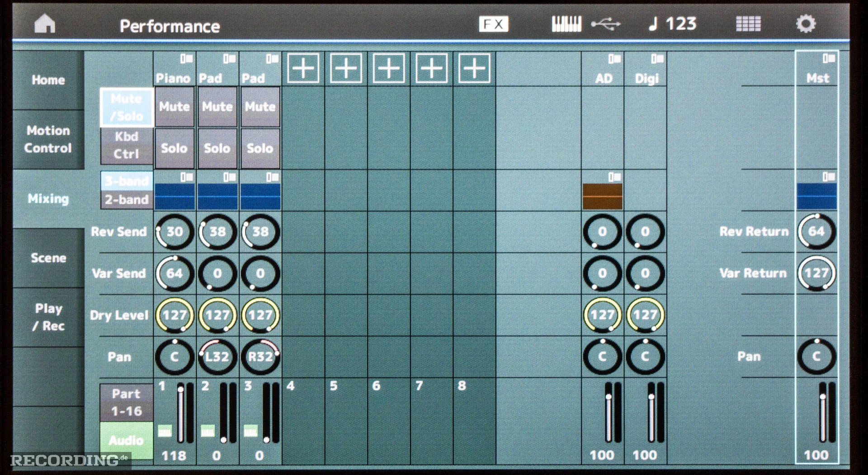
Task: Open the Play / Rec tab
Action: pos(48,317)
